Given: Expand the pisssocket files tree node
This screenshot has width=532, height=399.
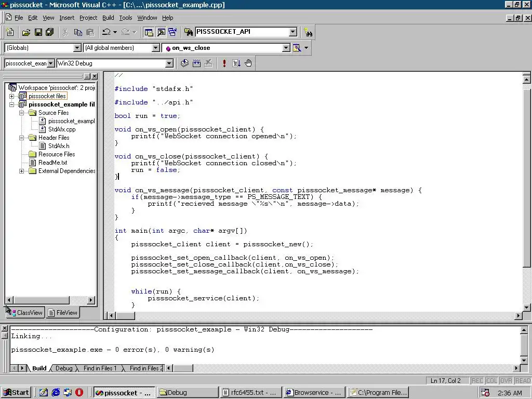Looking at the screenshot, I should [11, 96].
